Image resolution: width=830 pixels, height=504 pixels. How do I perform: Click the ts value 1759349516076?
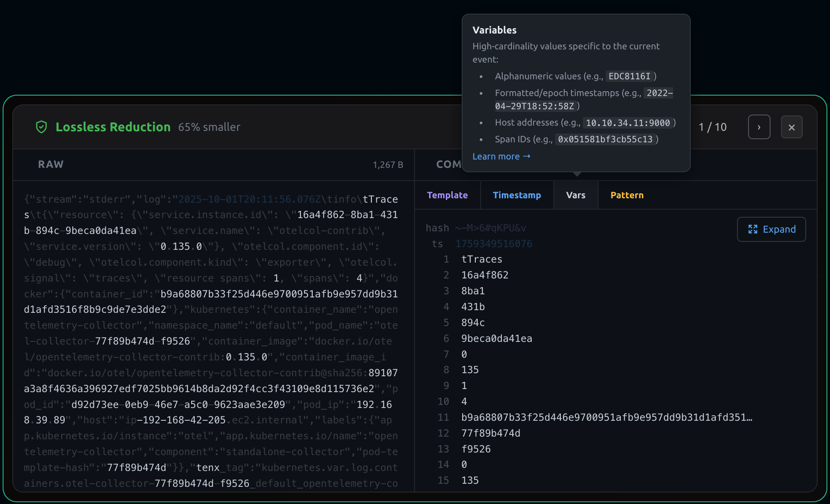pyautogui.click(x=493, y=244)
